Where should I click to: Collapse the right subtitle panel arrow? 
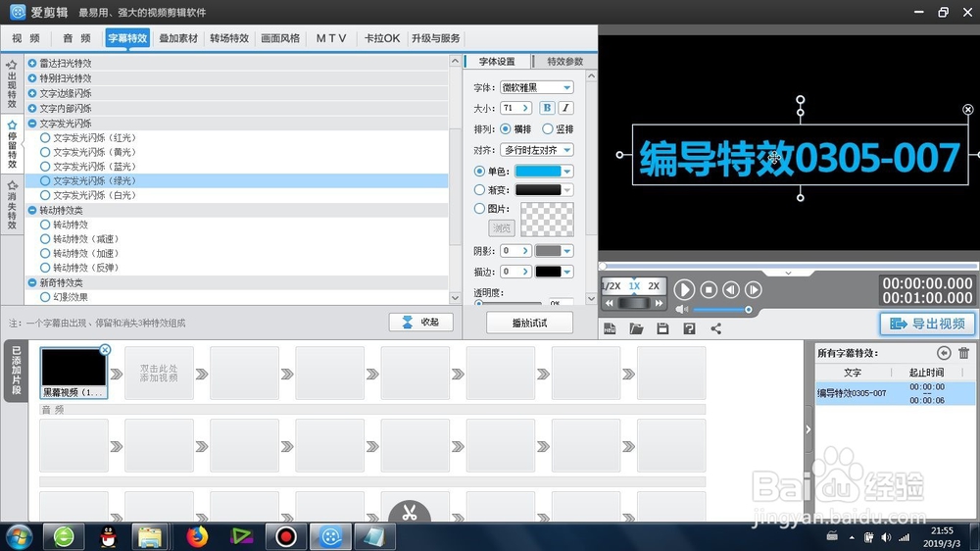(808, 429)
